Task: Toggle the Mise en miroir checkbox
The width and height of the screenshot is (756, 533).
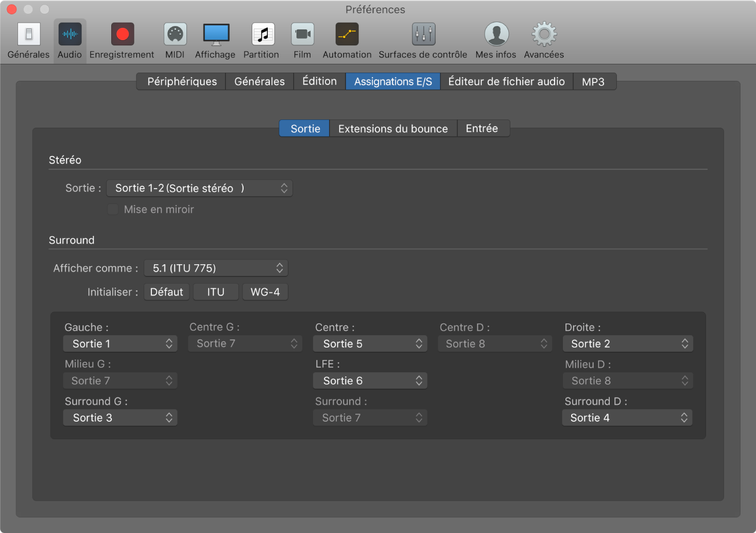Action: [113, 210]
